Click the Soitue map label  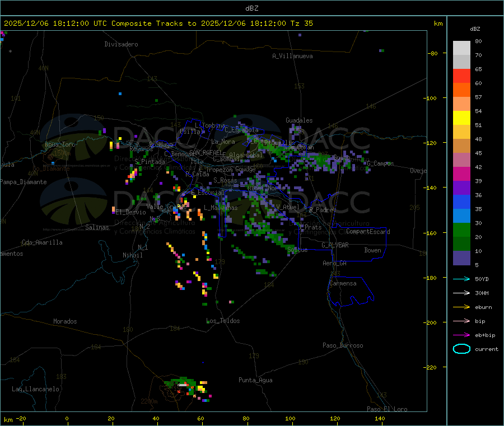[297, 250]
